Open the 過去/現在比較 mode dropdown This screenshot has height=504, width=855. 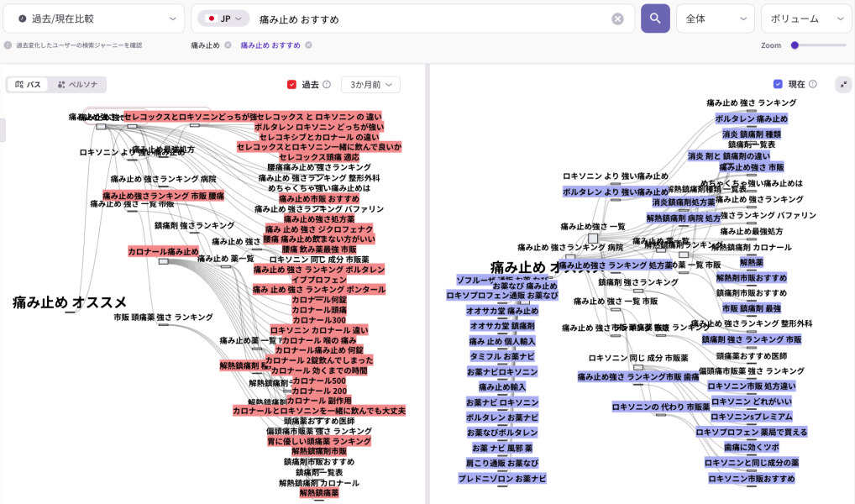coord(93,18)
